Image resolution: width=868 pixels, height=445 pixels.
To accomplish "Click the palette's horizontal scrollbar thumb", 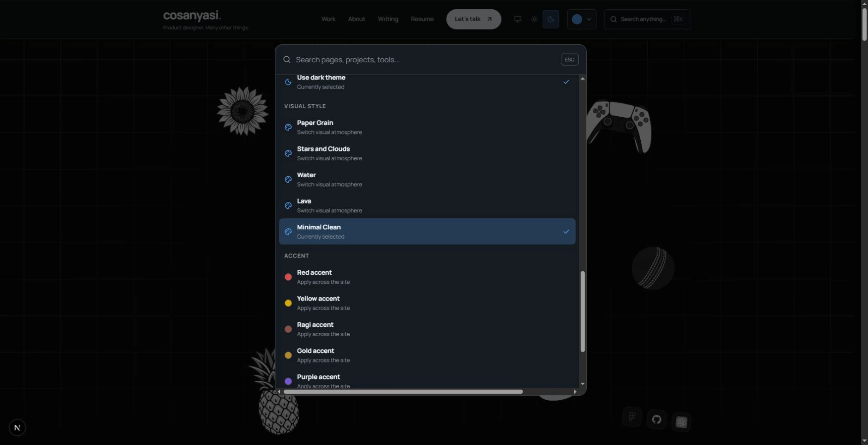I will pyautogui.click(x=403, y=391).
